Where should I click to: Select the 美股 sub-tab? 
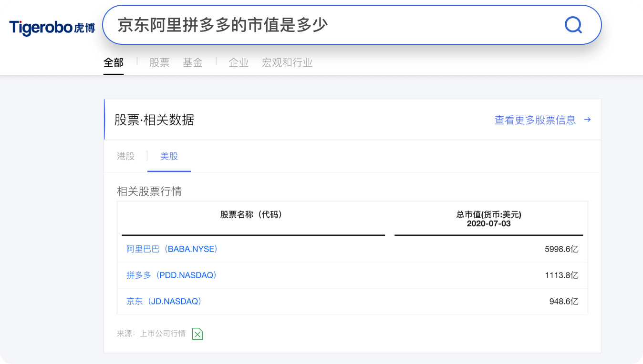point(169,156)
